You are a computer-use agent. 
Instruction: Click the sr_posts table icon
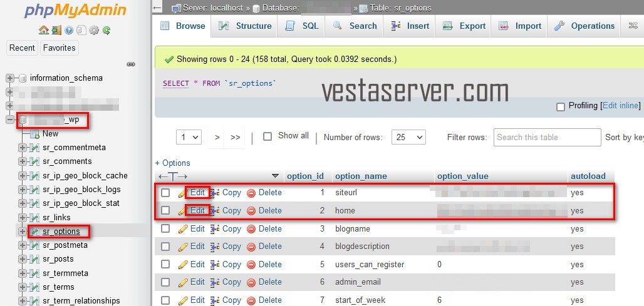coord(35,259)
